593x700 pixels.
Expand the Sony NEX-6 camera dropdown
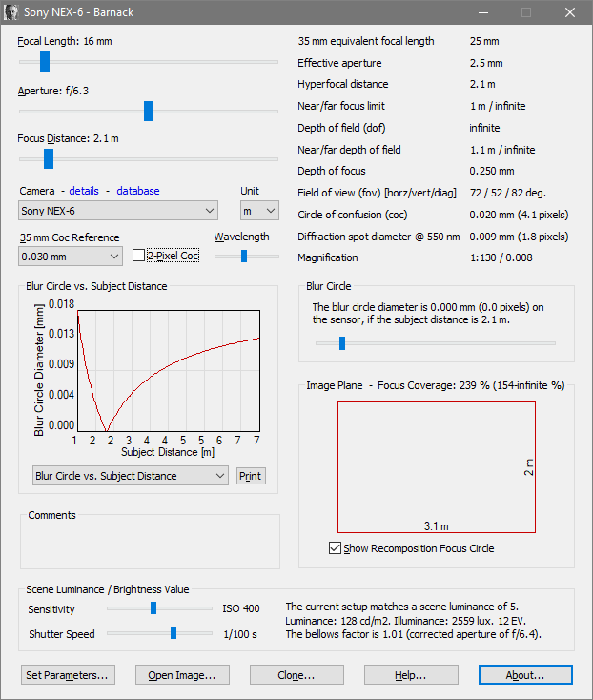pos(118,211)
